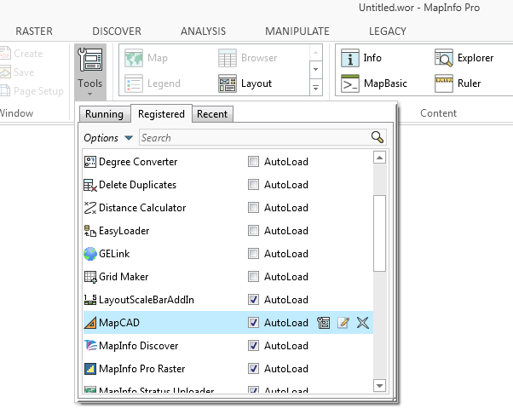Click the Browser window icon
This screenshot has width=513, height=420.
coord(228,58)
